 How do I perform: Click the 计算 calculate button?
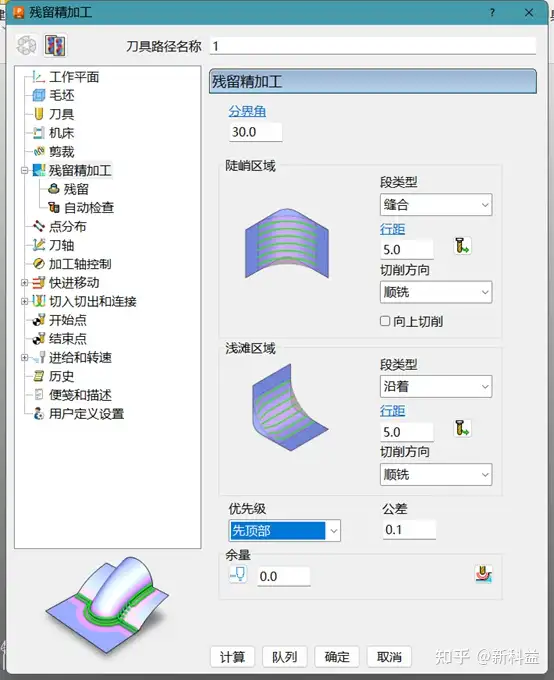click(233, 657)
